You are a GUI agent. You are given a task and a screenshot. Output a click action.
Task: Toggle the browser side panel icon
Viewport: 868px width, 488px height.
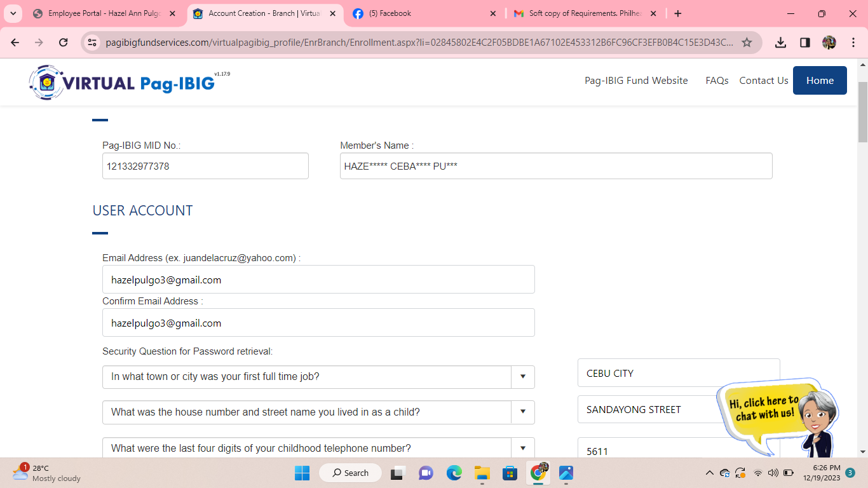coord(805,43)
